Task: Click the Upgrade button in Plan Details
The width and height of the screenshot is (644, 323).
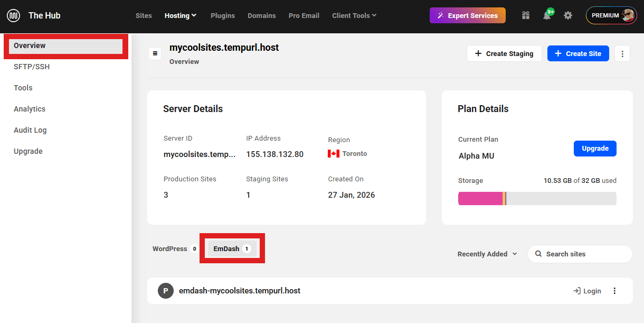Action: [595, 149]
